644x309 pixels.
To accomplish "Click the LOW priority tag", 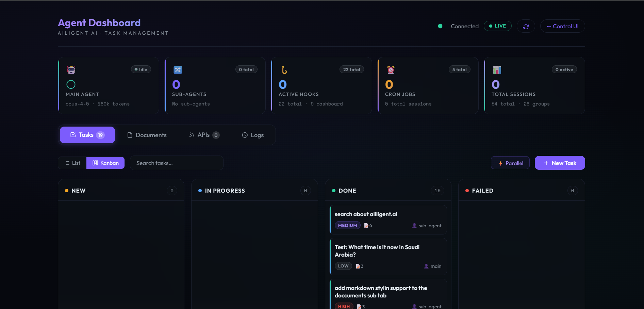I will 343,266.
